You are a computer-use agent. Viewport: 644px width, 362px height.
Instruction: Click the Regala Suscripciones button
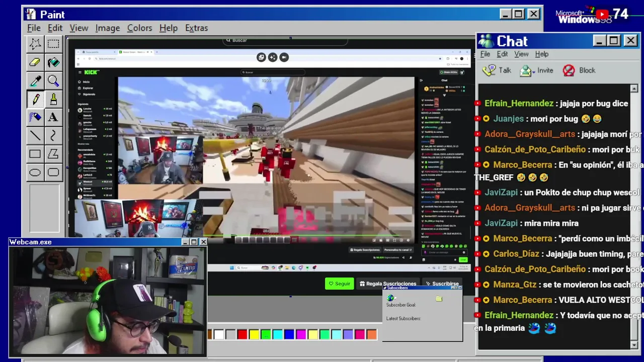[388, 284]
